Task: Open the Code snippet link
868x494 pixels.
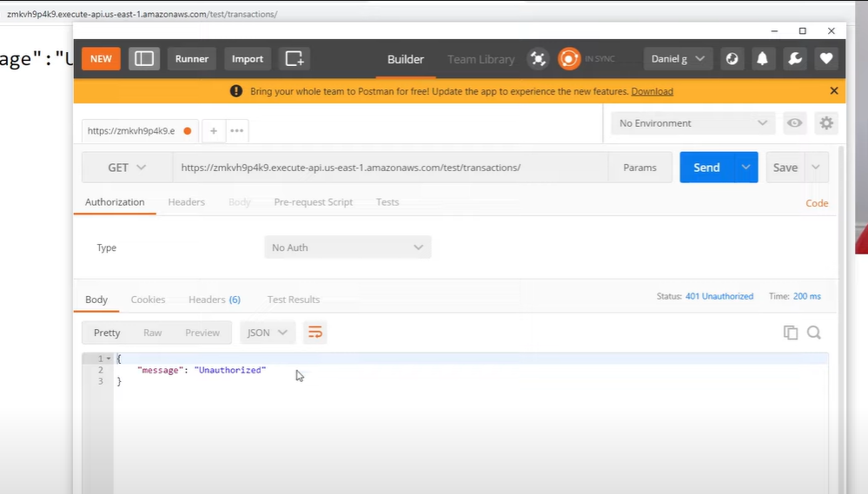Action: pos(817,203)
